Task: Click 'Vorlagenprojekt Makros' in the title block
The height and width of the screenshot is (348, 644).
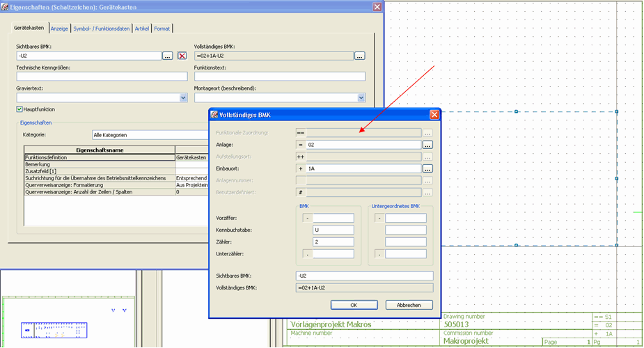Action: [x=331, y=324]
